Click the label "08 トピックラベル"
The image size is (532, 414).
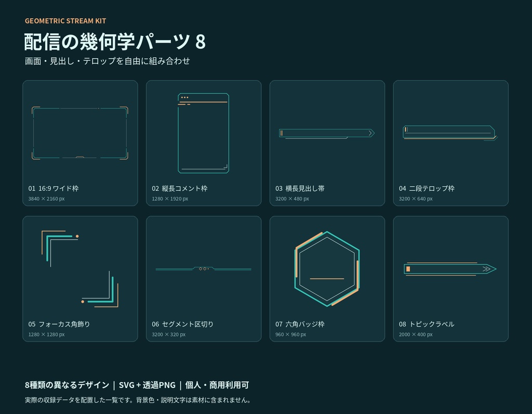[x=427, y=325]
